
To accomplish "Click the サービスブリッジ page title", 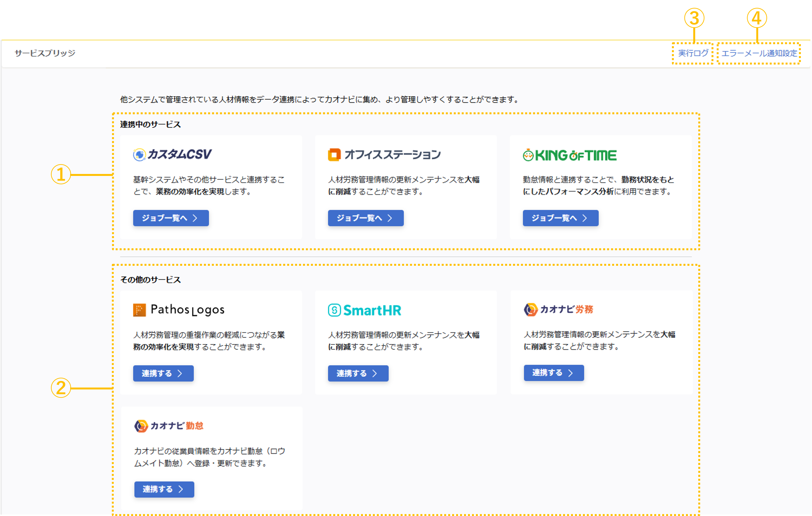I will pyautogui.click(x=45, y=53).
